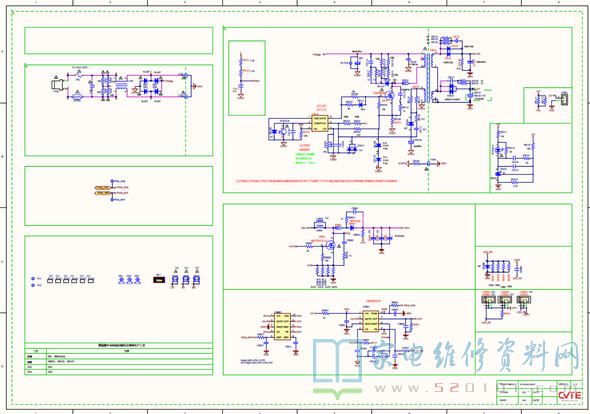Click the MOSFET symbol in the boost circuit
The height and width of the screenshot is (414, 590).
[x=330, y=245]
